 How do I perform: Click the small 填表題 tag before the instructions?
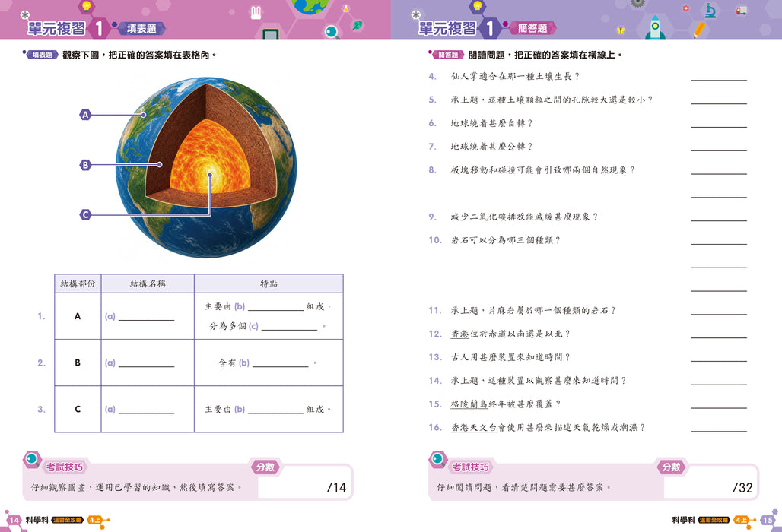[43, 55]
